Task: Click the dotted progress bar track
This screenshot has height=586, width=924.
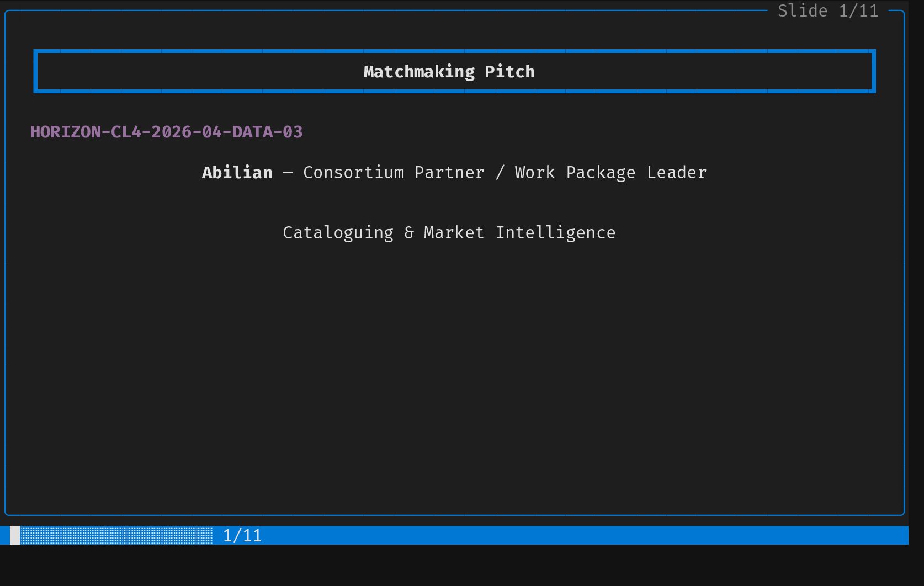Action: (x=116, y=535)
